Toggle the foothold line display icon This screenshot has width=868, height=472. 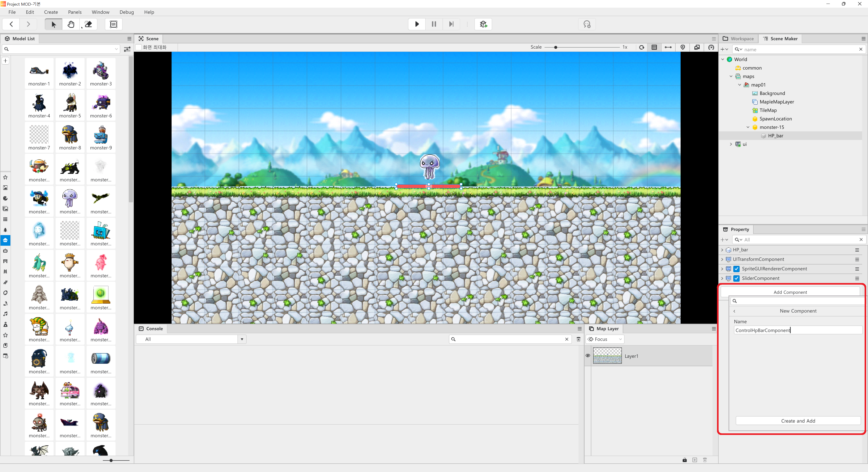pyautogui.click(x=668, y=47)
